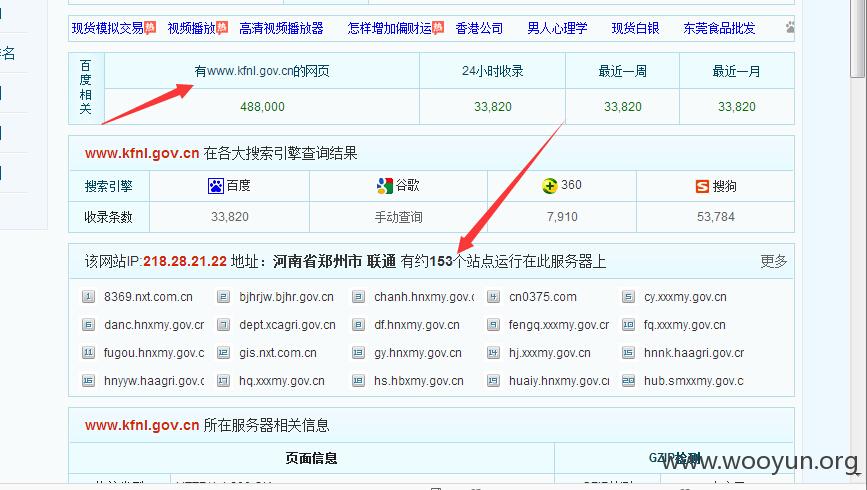Open site cn0375.com
Screen dimensions: 867x490
[543, 297]
